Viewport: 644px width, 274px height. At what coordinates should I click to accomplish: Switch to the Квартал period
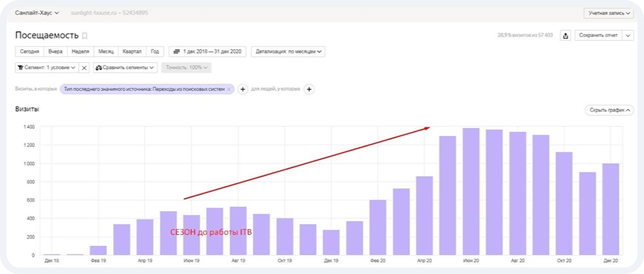(132, 52)
